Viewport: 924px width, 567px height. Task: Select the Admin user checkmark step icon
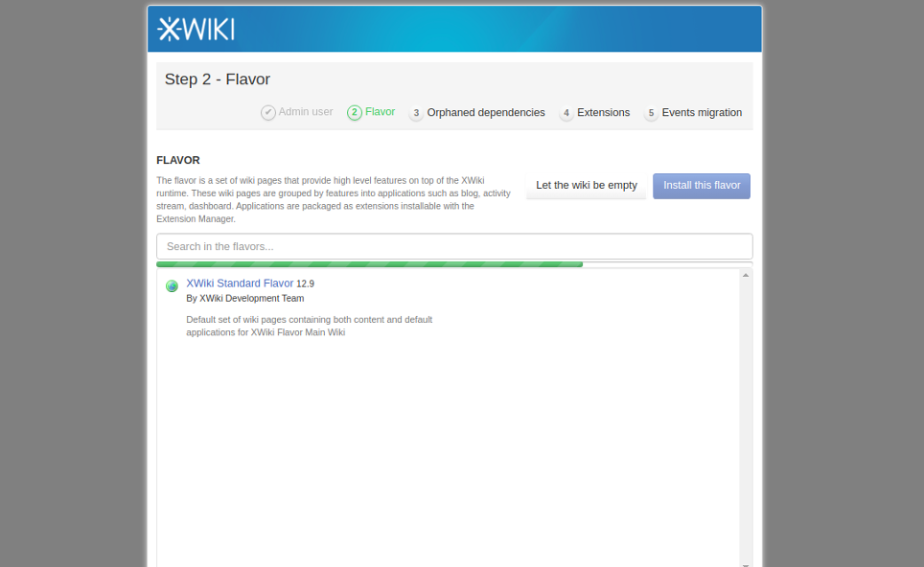point(268,112)
